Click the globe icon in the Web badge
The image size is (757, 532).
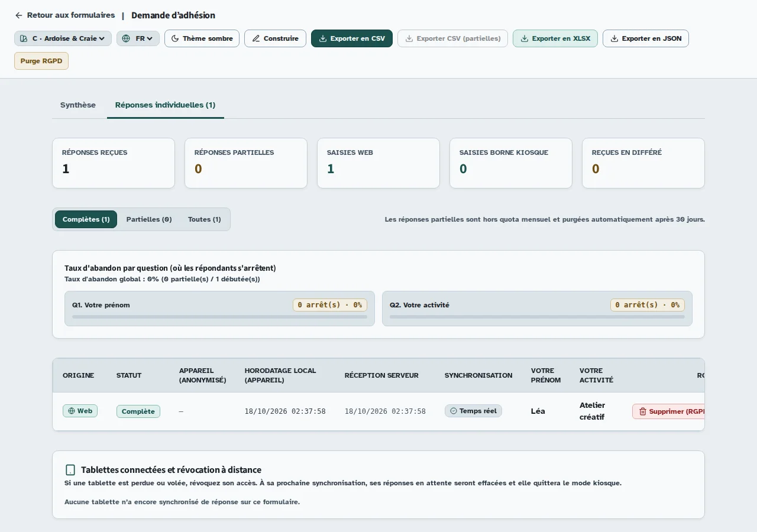click(72, 411)
